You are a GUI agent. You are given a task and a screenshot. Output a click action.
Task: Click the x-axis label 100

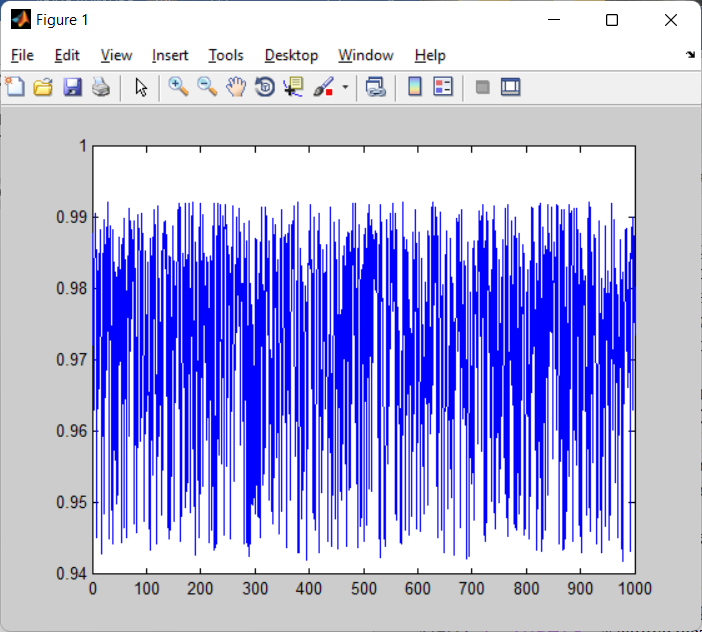tap(147, 589)
